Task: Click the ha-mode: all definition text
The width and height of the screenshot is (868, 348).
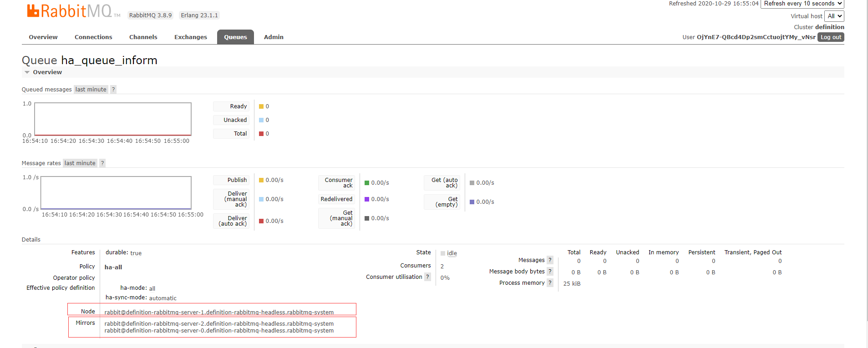Action: (x=138, y=288)
